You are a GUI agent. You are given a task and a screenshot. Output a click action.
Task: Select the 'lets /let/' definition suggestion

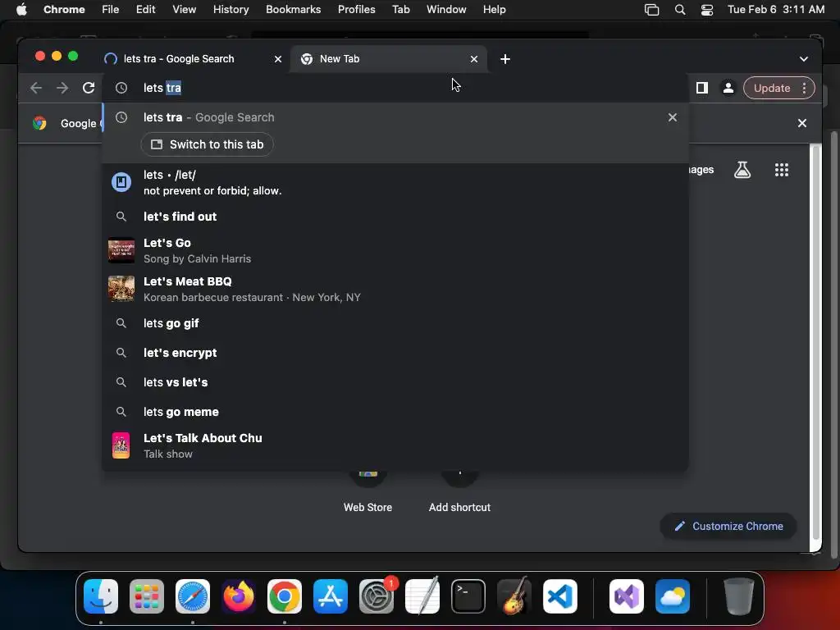pos(395,183)
